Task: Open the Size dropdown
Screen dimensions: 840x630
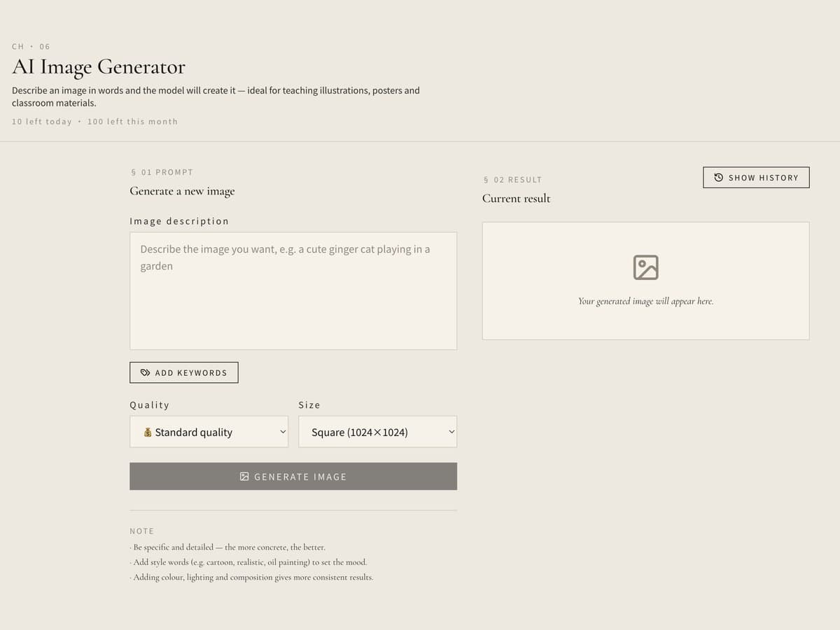Action: (378, 432)
